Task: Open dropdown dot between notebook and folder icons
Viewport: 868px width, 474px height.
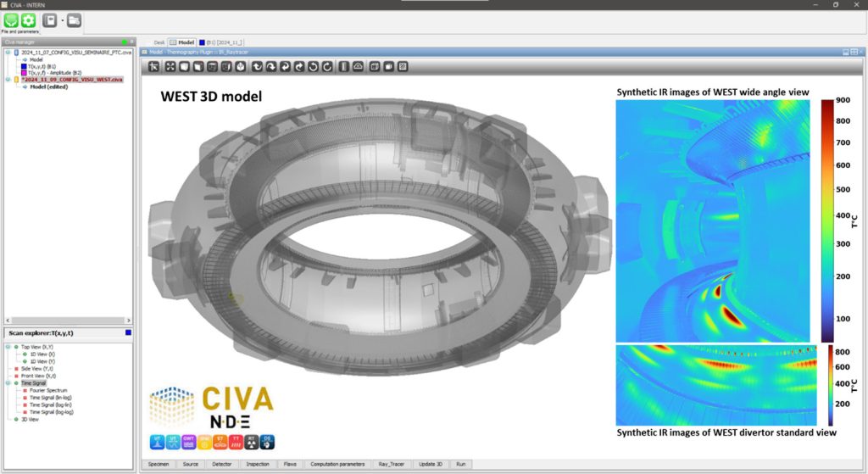Action: click(x=63, y=21)
